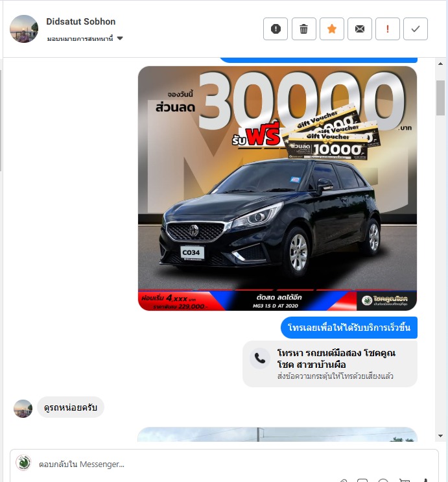Click the Didsatut Sobhon contact name
Screen dimensions: 448x482
(81, 21)
